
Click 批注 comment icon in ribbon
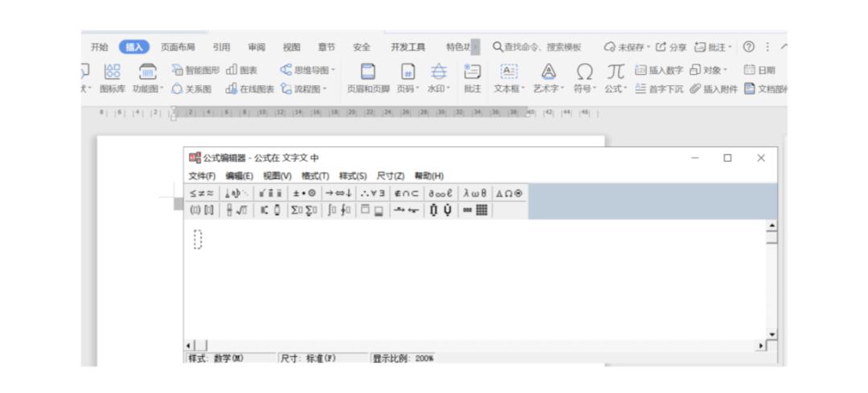[473, 78]
